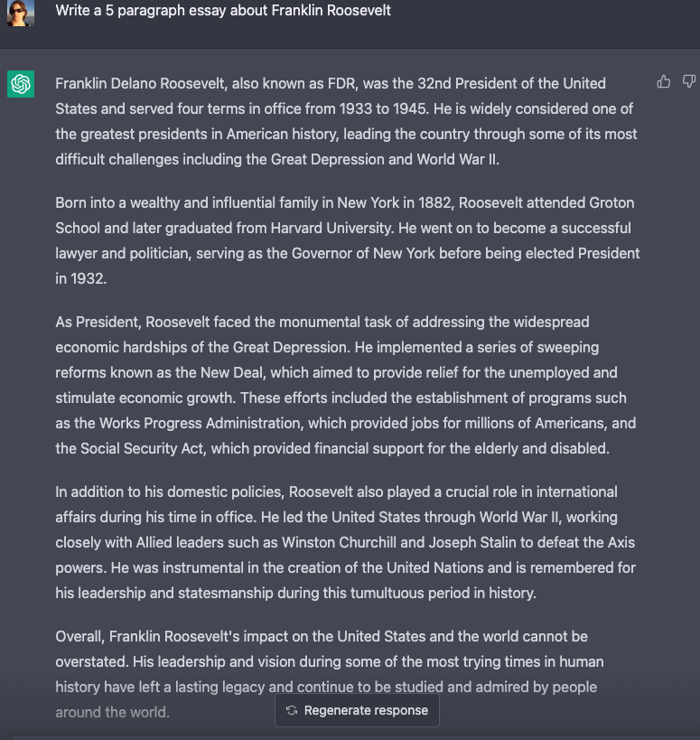Open the user profile avatar photo
The image size is (700, 740).
[x=21, y=13]
